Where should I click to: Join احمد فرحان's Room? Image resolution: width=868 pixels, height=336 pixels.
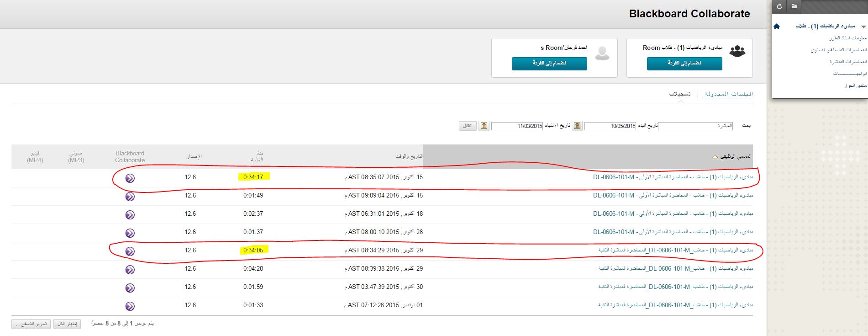pyautogui.click(x=549, y=64)
